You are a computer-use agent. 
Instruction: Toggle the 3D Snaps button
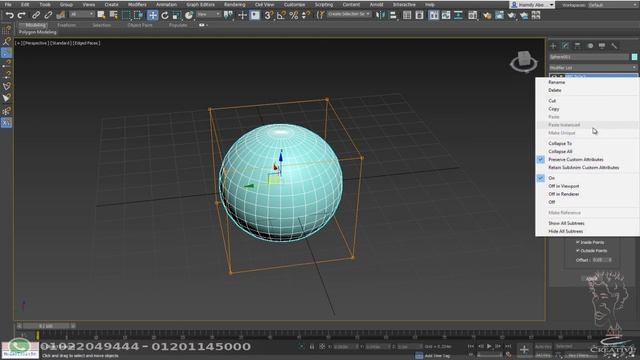(269, 16)
